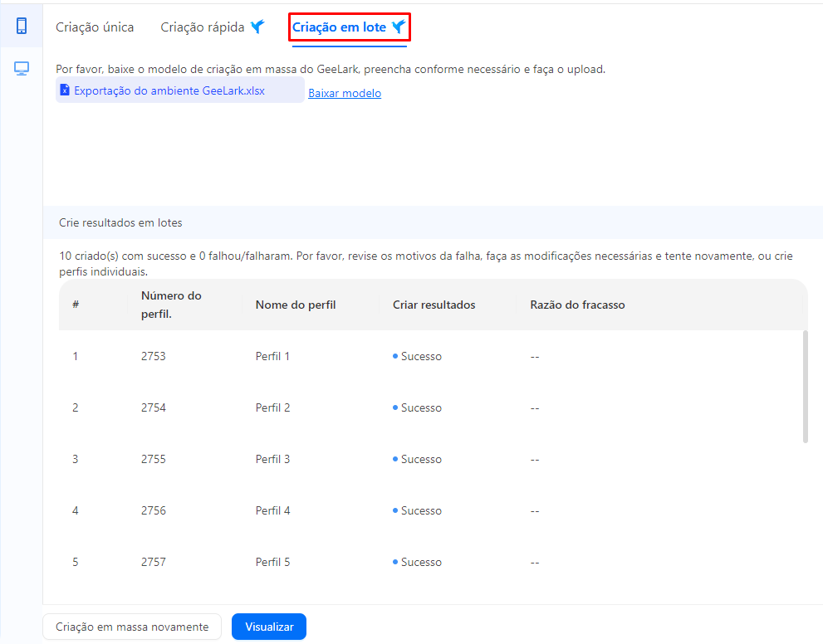This screenshot has width=823, height=644.
Task: Open the Exportação do ambiente GeeLark.xlsx file
Action: tap(169, 90)
